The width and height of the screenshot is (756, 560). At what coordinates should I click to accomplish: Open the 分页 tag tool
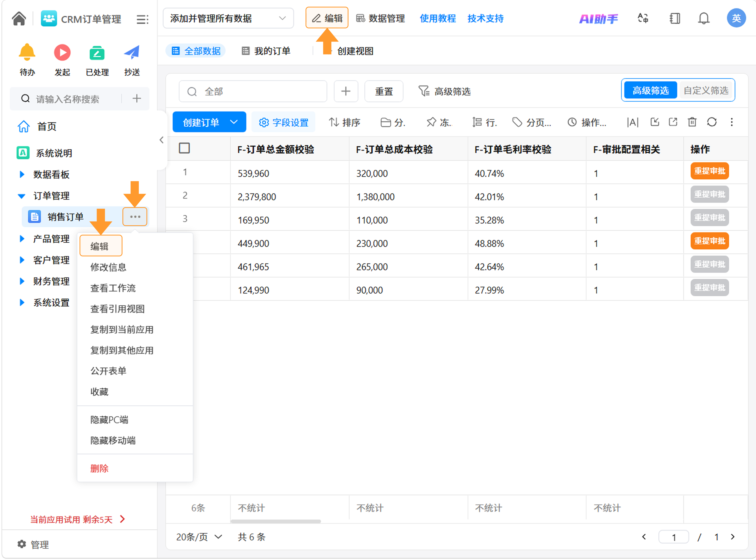coord(531,122)
